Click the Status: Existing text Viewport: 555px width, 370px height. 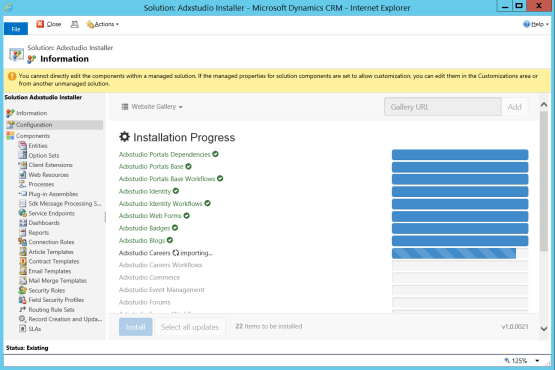click(27, 348)
